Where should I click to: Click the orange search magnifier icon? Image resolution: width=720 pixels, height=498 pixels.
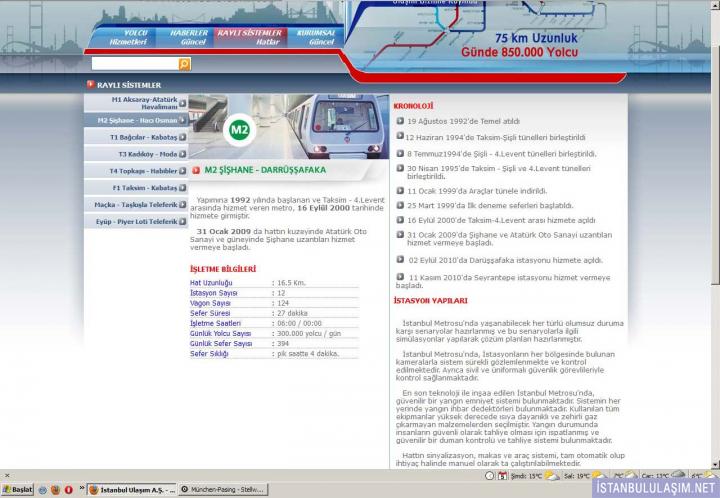click(x=184, y=63)
